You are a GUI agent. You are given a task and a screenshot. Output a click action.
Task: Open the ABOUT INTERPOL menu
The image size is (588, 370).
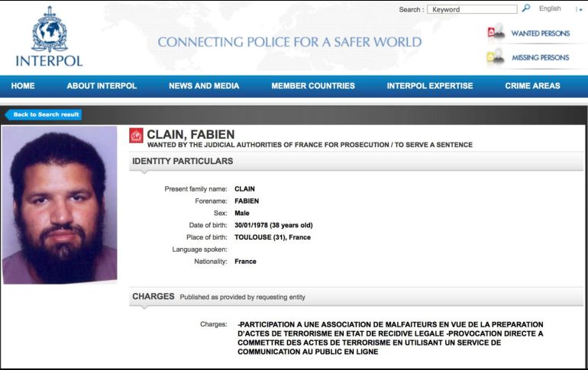coord(102,85)
